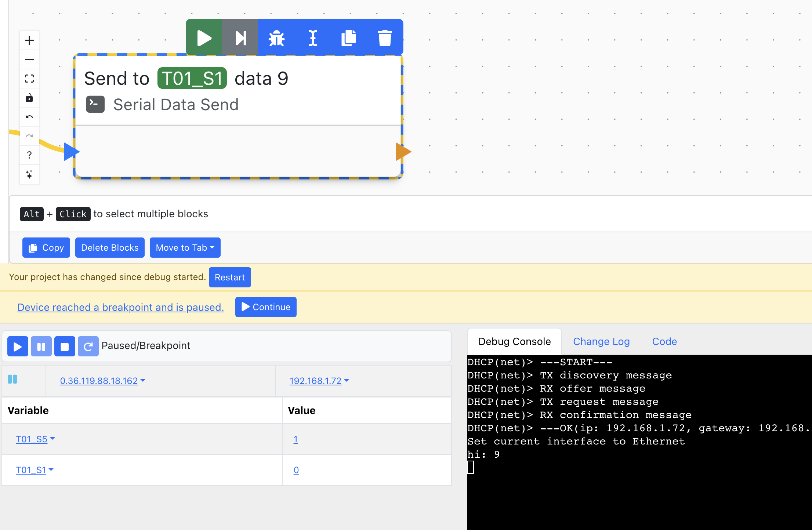Open 192.168.1.72 address dropdown
This screenshot has height=530, width=812.
coord(319,381)
